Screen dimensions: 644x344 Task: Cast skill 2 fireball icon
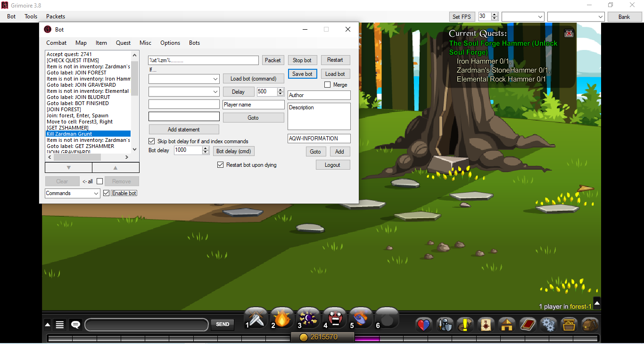click(282, 318)
